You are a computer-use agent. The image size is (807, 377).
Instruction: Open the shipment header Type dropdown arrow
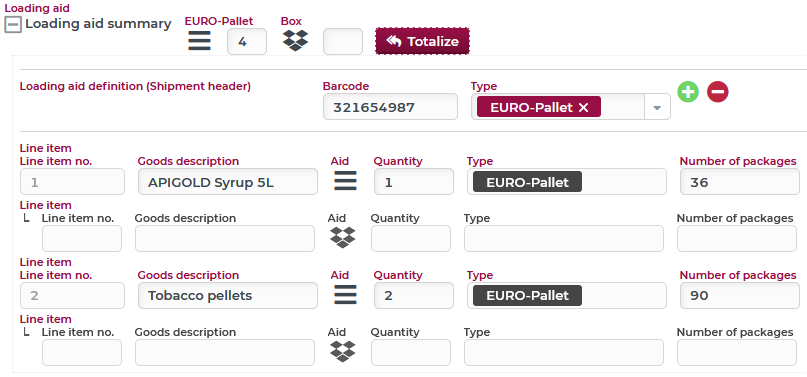click(x=657, y=107)
